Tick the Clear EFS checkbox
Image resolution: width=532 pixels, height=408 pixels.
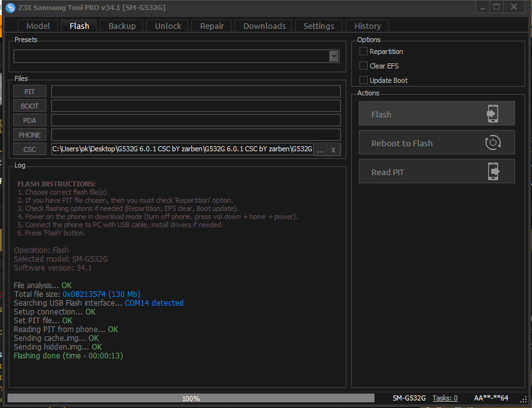tap(363, 65)
